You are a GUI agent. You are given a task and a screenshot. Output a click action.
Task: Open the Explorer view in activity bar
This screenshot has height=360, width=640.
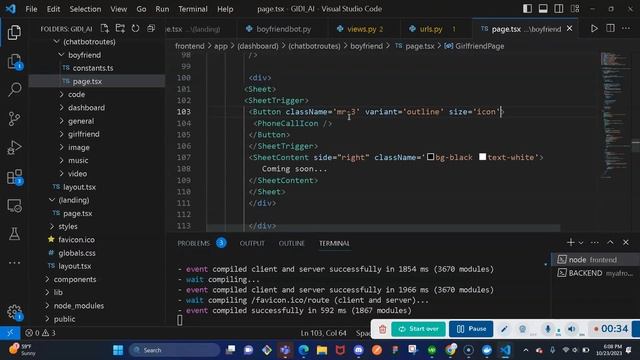[x=14, y=32]
